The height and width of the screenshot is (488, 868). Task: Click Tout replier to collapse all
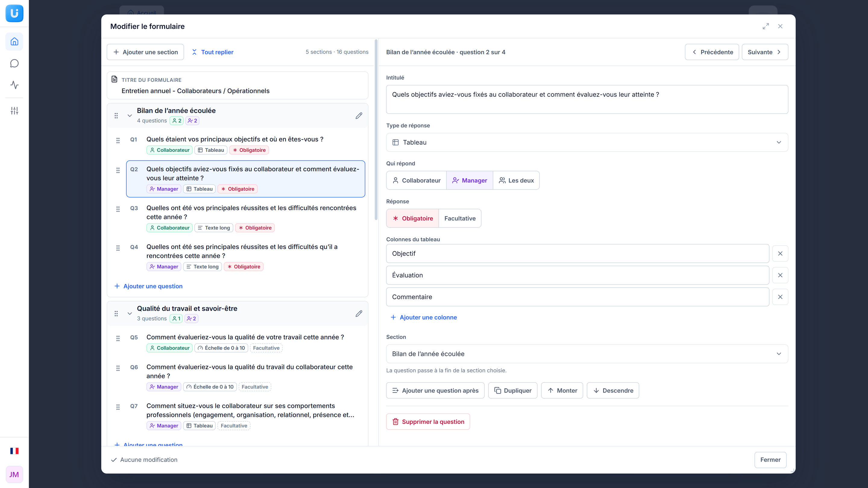tap(212, 52)
